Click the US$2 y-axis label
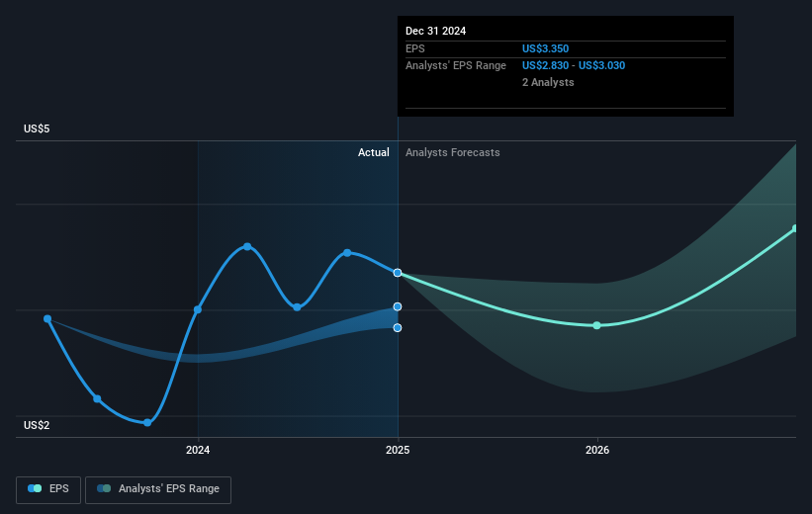The width and height of the screenshot is (812, 514). pyautogui.click(x=37, y=425)
